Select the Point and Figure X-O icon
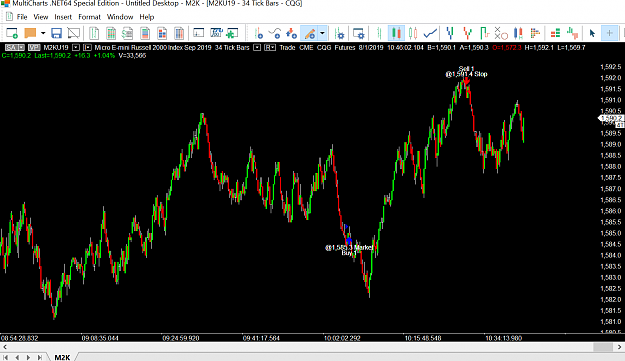The height and width of the screenshot is (361, 625). pyautogui.click(x=501, y=33)
